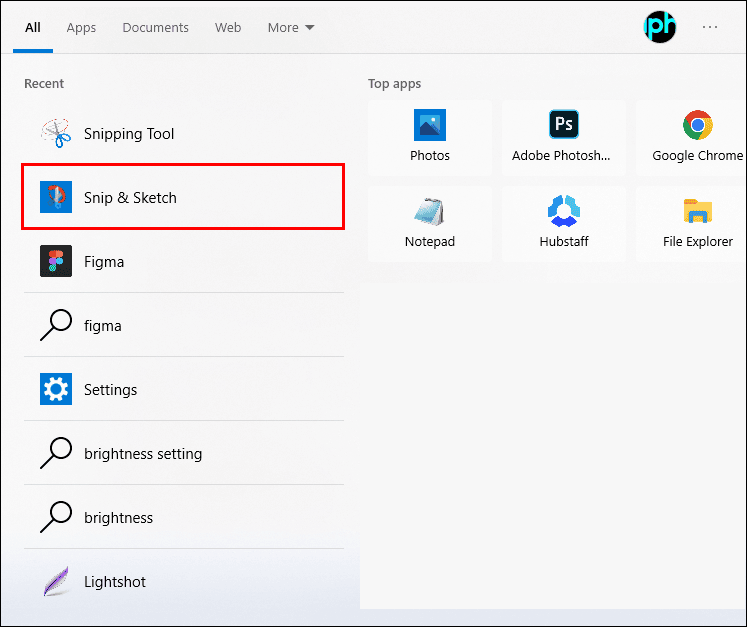The image size is (747, 627).
Task: Select the figma search magnifier icon
Action: (56, 325)
